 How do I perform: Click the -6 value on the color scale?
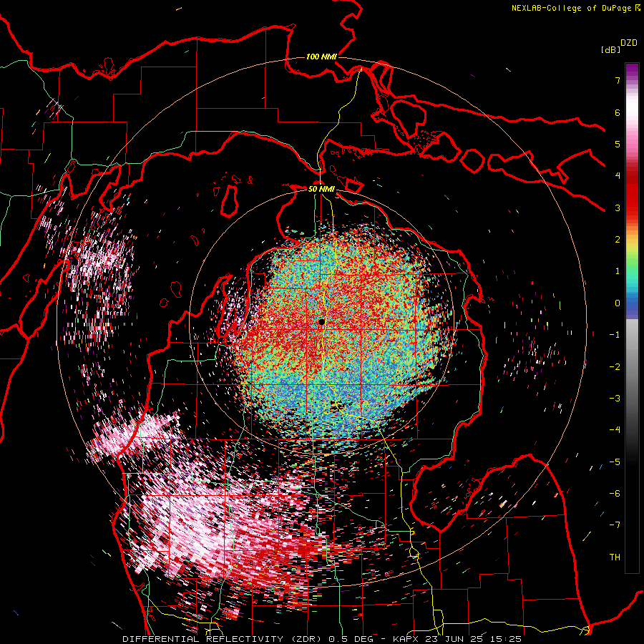(615, 494)
